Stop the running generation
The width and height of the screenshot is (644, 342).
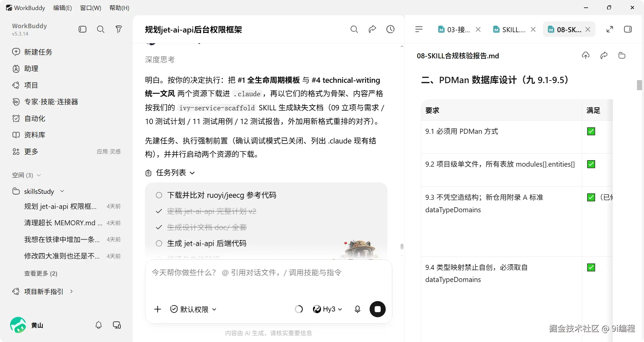378,309
